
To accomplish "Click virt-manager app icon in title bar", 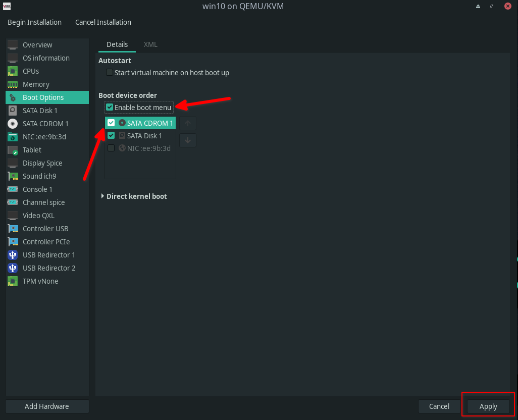I will (7, 6).
